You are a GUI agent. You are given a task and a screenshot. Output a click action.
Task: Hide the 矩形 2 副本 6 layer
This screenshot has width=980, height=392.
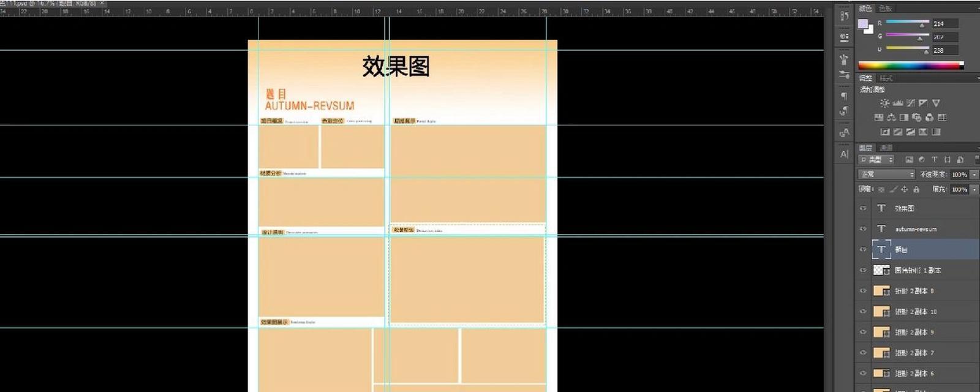tap(863, 373)
